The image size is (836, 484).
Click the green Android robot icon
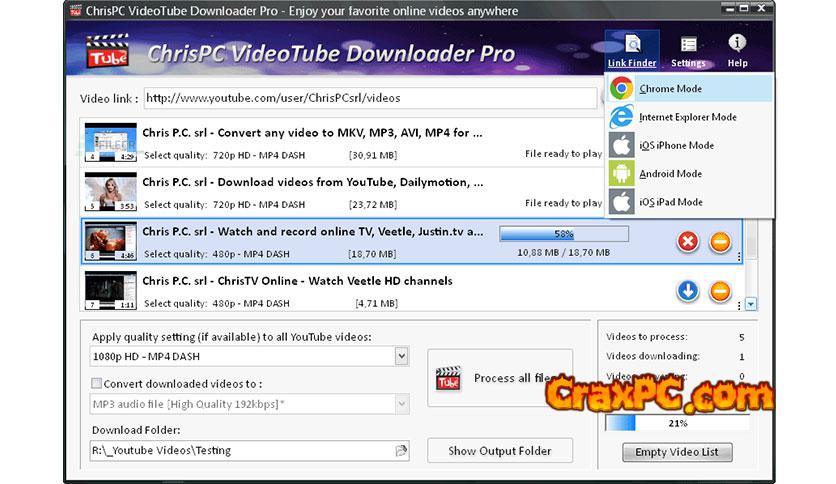pyautogui.click(x=622, y=173)
